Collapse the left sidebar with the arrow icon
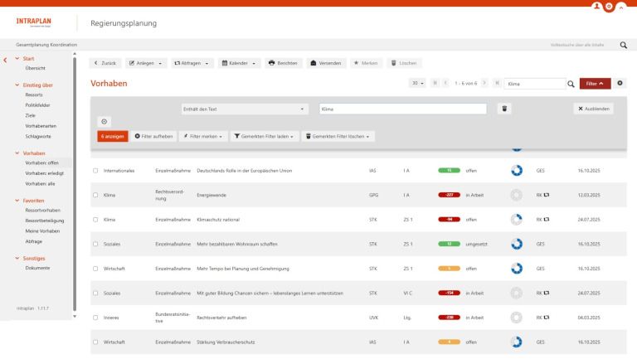The height and width of the screenshot is (364, 637). click(x=6, y=60)
